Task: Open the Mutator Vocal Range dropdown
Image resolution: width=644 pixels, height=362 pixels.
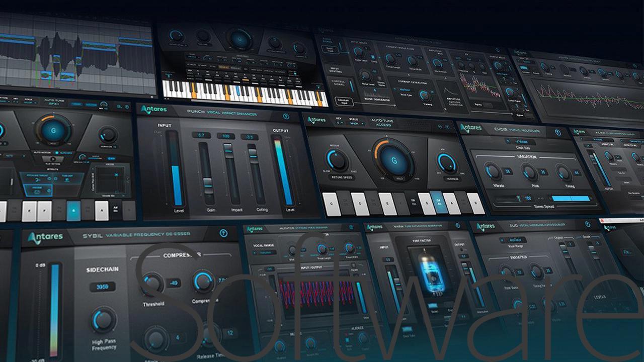Action: pos(265,252)
